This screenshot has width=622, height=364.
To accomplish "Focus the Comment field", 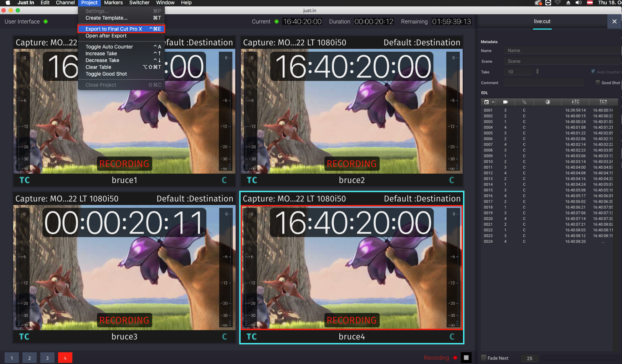I will pyautogui.click(x=544, y=83).
